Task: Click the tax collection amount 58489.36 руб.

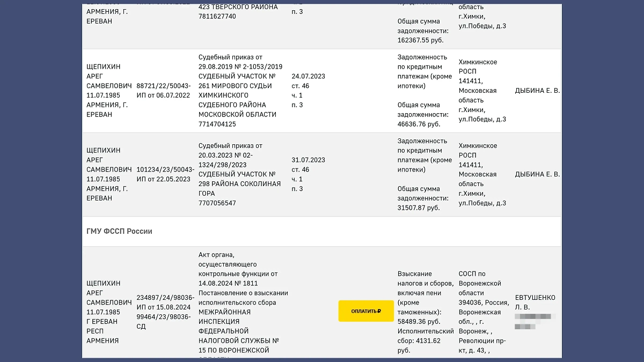Action: click(419, 322)
